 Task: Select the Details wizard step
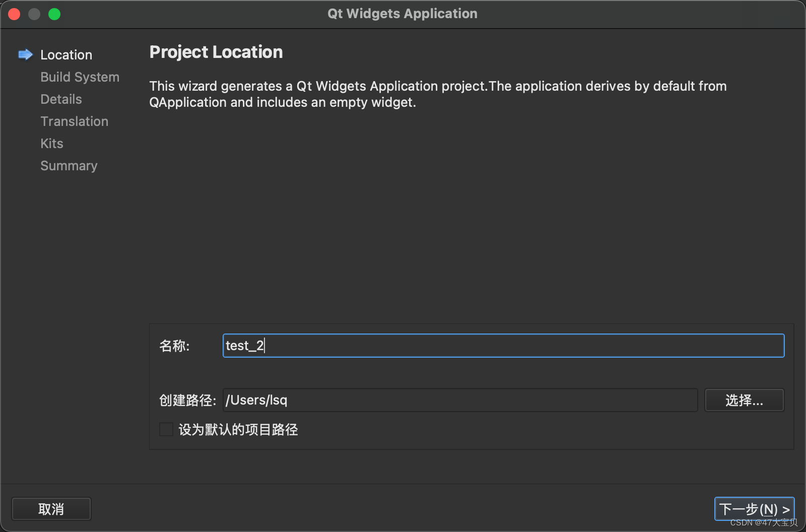tap(61, 99)
